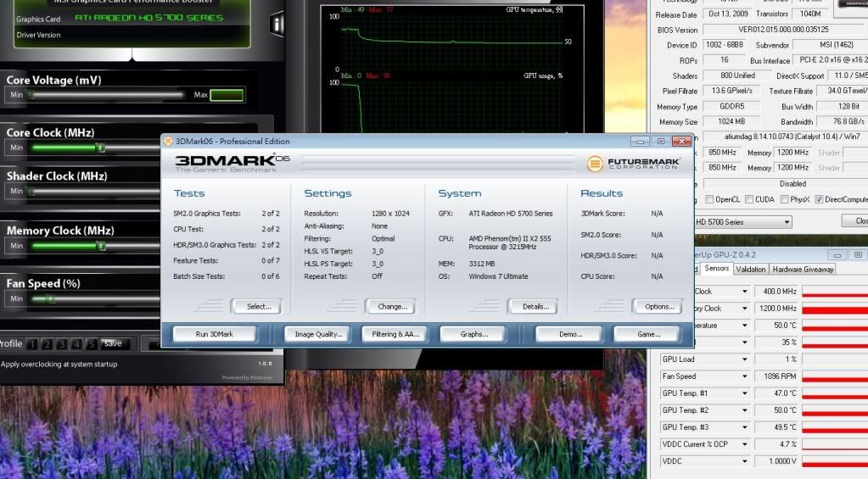
Task: Click Details... under System
Action: coord(535,306)
